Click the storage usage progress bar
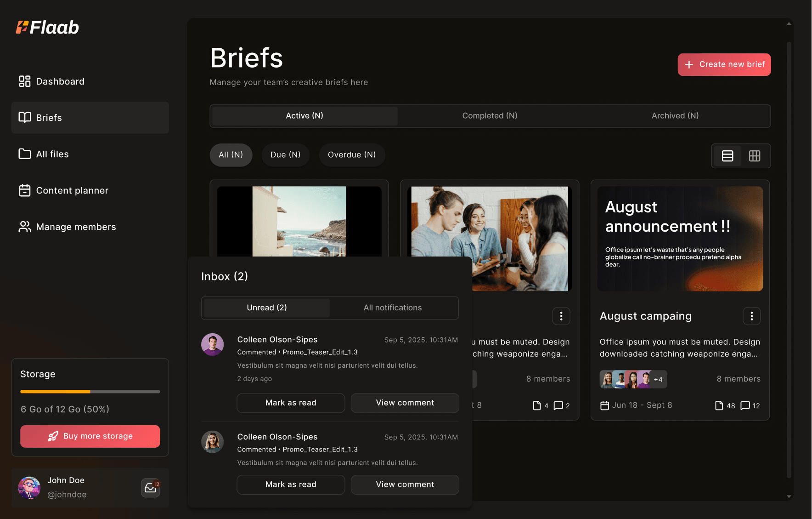The height and width of the screenshot is (519, 812). point(90,392)
